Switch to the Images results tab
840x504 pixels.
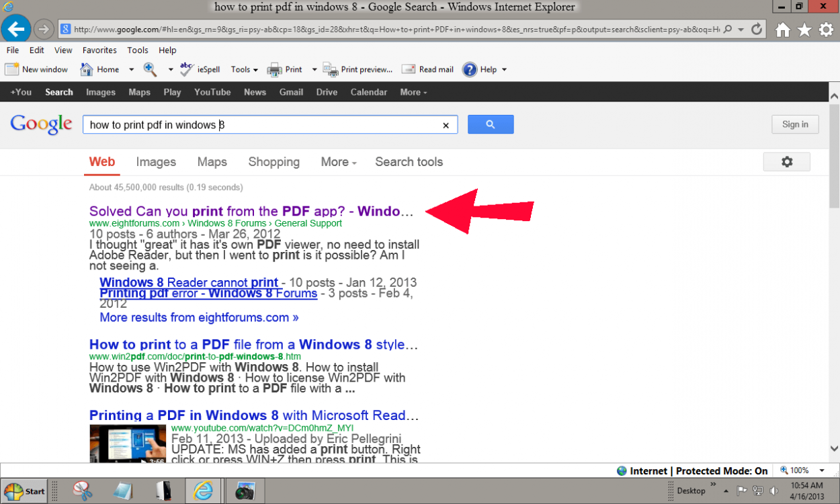coord(156,162)
